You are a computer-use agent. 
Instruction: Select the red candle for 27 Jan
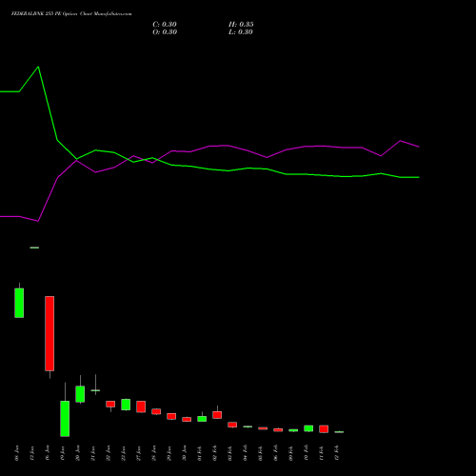141,407
